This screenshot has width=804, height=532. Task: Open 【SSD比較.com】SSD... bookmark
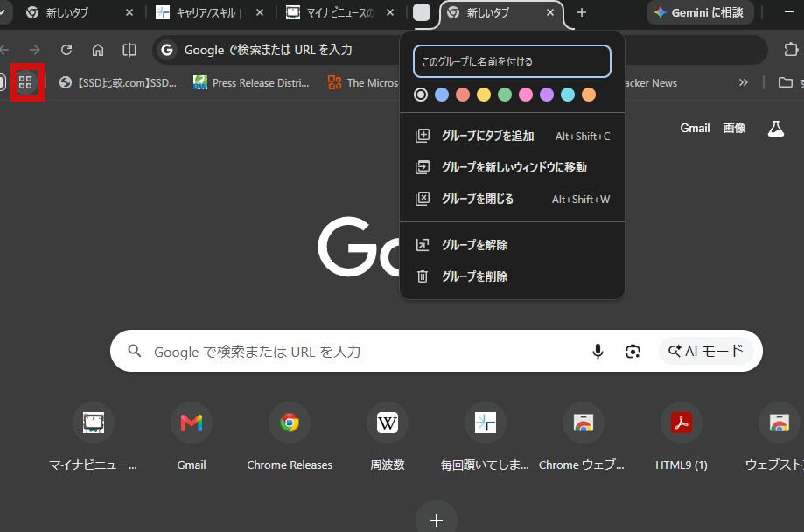click(x=118, y=82)
